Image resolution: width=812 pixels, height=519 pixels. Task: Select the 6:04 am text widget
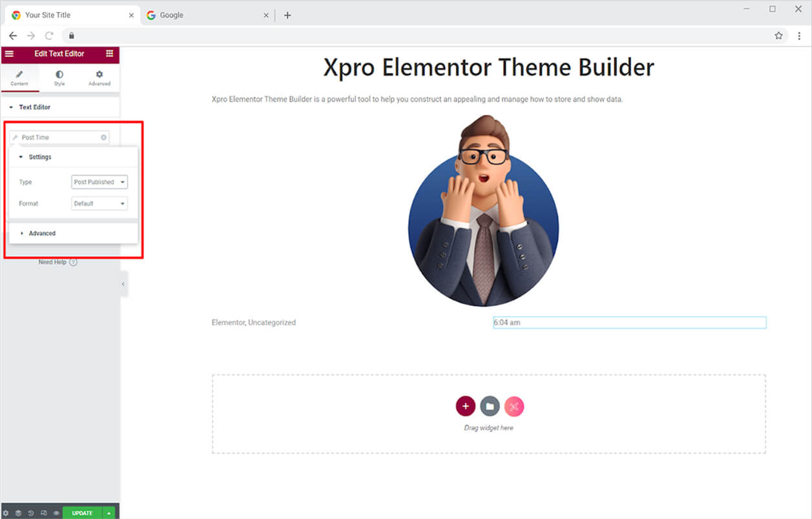coord(629,322)
